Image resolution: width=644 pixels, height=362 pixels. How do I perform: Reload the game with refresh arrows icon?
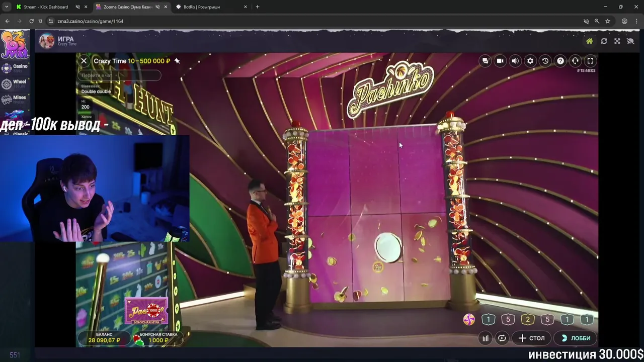pyautogui.click(x=604, y=41)
